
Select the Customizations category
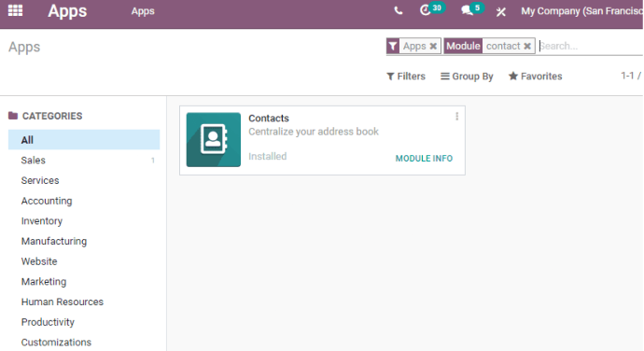click(x=84, y=343)
